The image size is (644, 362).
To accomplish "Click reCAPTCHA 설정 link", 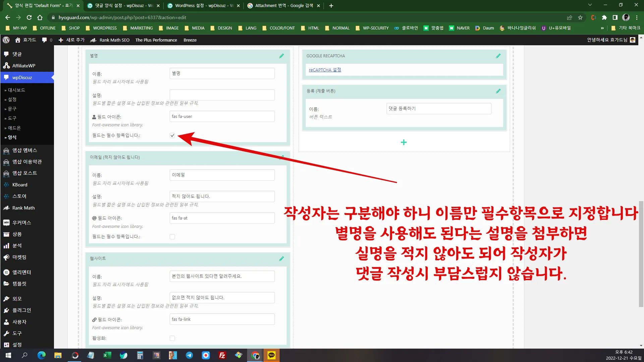I will (x=325, y=70).
